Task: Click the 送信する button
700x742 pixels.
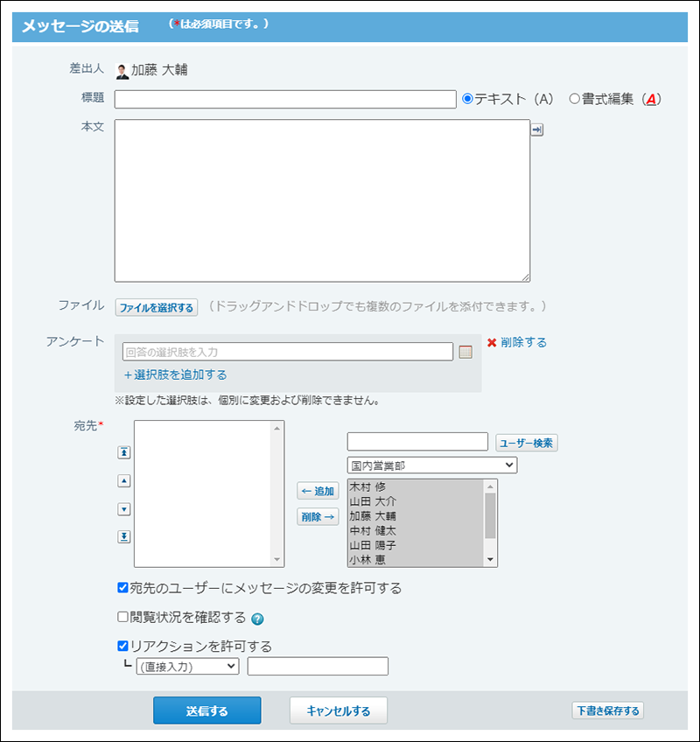Action: coord(206,710)
